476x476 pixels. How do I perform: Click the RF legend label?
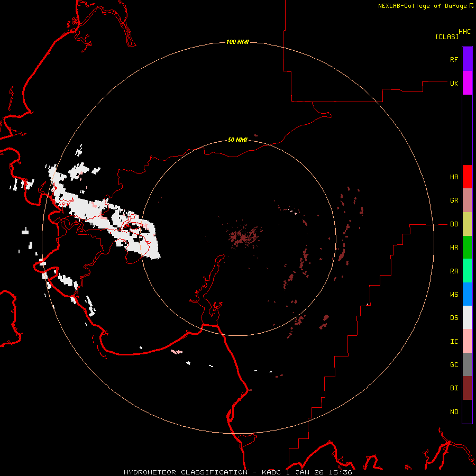click(x=454, y=59)
